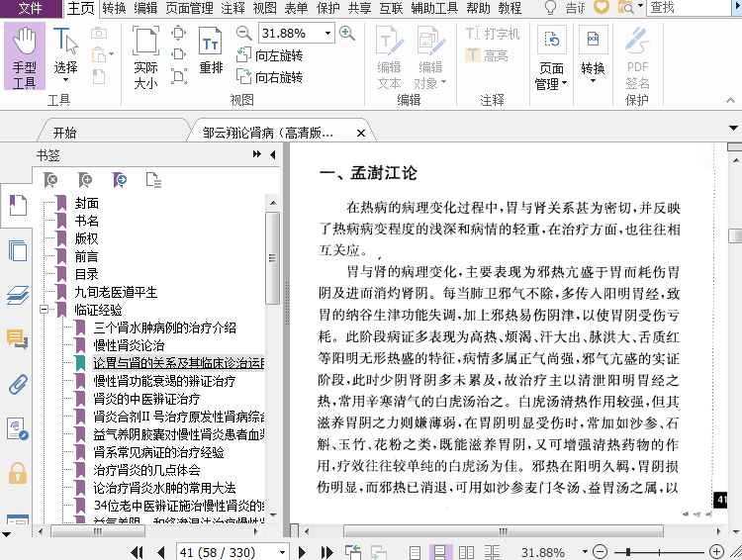Open the Pages thumbnail panel in sidebar
The width and height of the screenshot is (742, 560).
[x=17, y=250]
